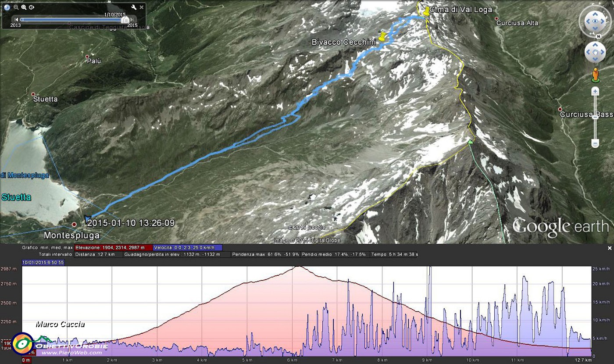Zoom in the time slider range

point(24,7)
